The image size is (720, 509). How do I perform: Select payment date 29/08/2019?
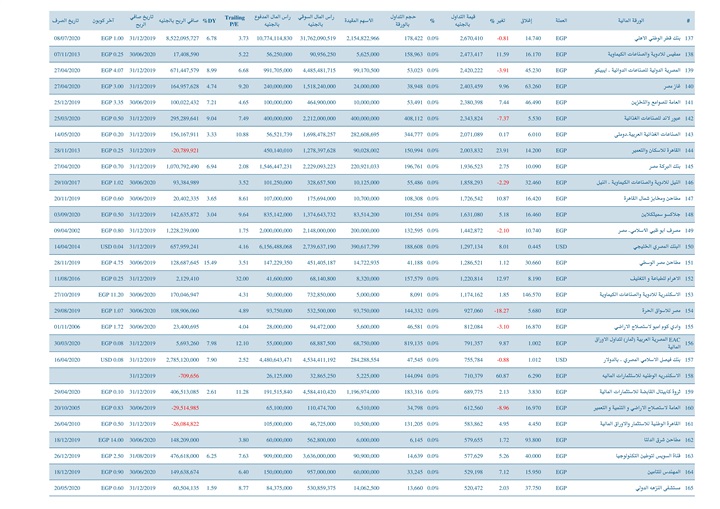tap(67, 312)
